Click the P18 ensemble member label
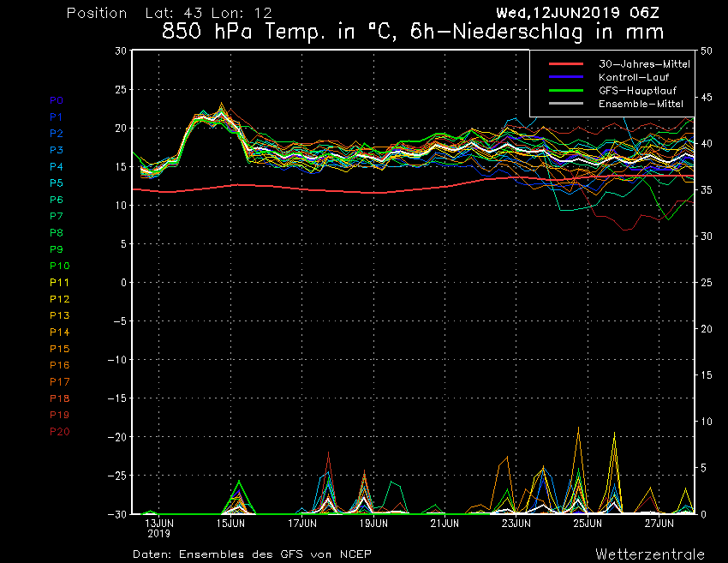Image resolution: width=728 pixels, height=563 pixels. coord(59,398)
